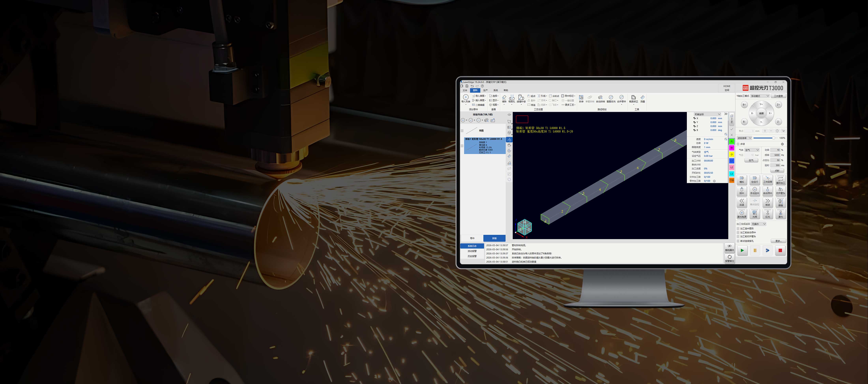Click the save file icon
The height and width of the screenshot is (384, 868).
pos(467,86)
